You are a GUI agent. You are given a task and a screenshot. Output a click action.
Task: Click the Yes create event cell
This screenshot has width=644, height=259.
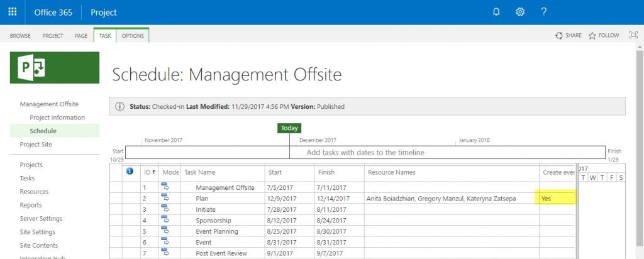pyautogui.click(x=557, y=198)
